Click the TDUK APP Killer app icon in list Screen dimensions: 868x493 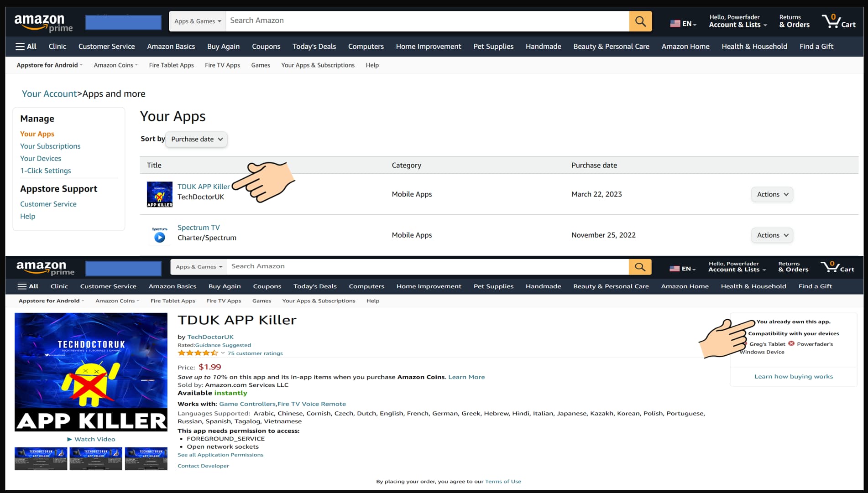pyautogui.click(x=160, y=194)
